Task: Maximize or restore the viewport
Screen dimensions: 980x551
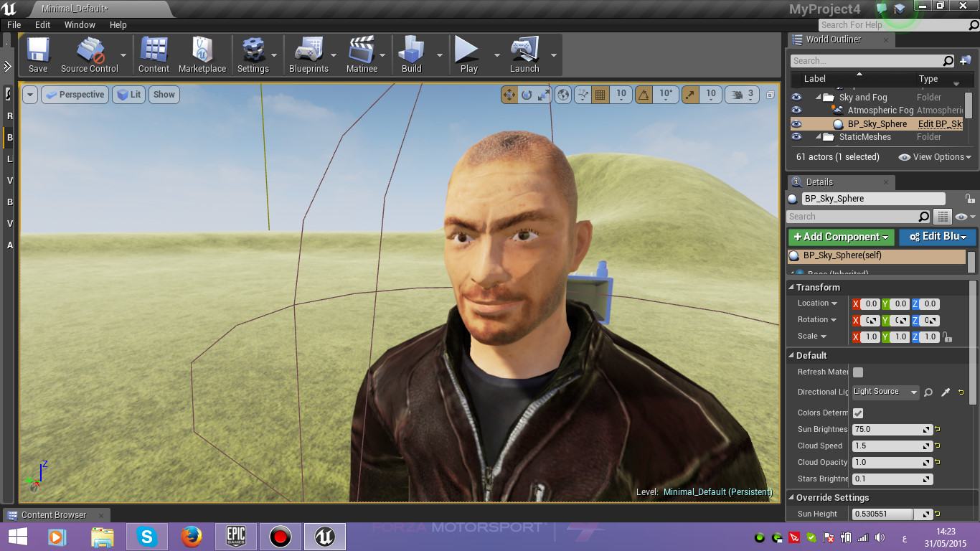Action: [x=770, y=95]
